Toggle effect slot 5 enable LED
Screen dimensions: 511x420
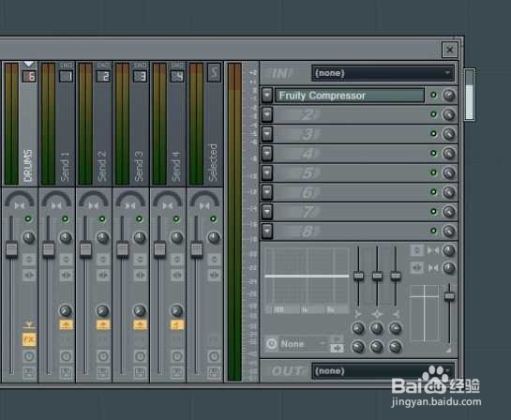point(433,172)
